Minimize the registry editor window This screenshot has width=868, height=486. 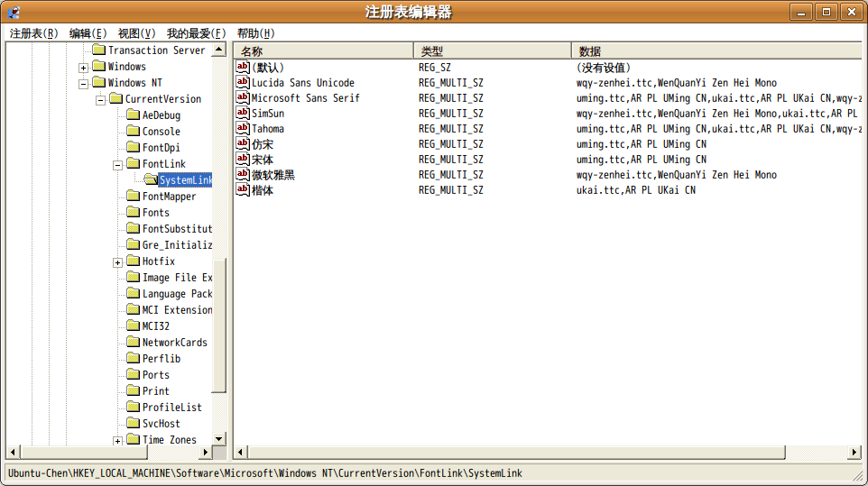[801, 12]
